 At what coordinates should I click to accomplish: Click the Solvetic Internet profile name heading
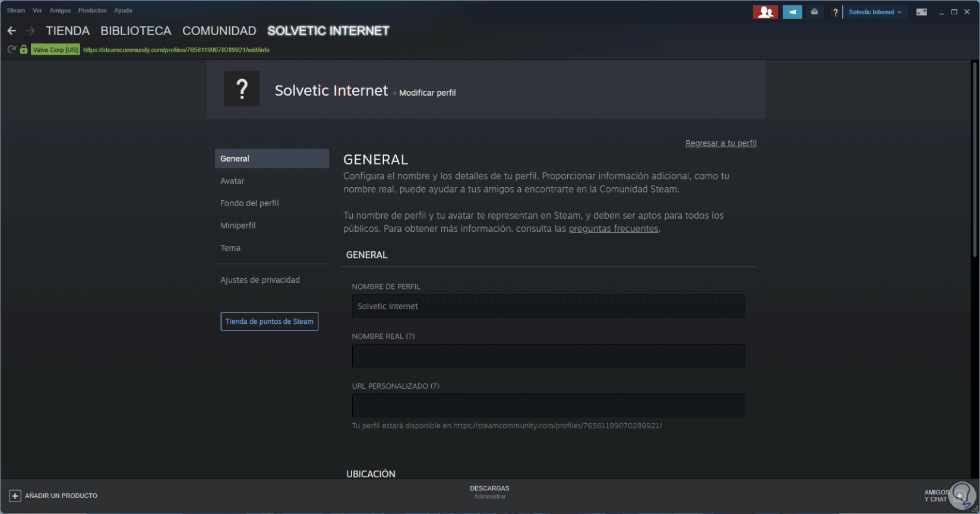[331, 90]
